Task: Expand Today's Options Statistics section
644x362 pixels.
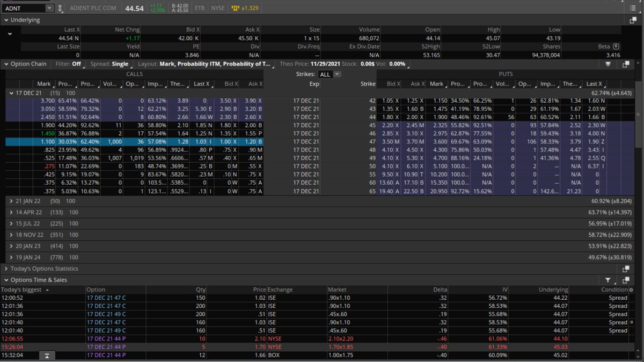Action: (6, 269)
